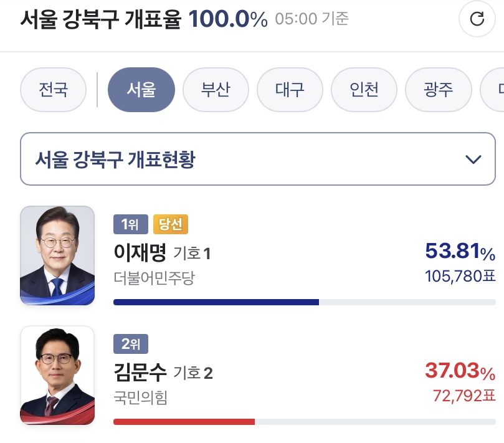The image size is (504, 443).
Task: Click the 2위 rank badge
Action: pos(130,343)
